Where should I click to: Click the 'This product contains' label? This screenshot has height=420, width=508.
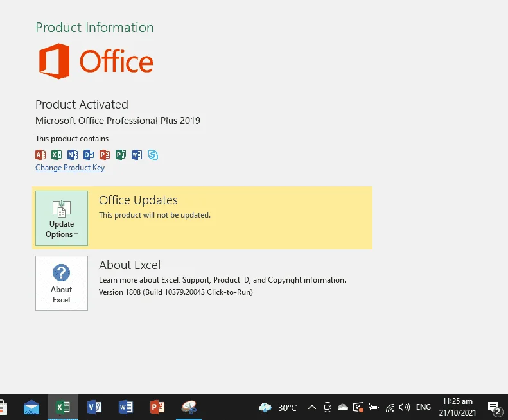72,139
